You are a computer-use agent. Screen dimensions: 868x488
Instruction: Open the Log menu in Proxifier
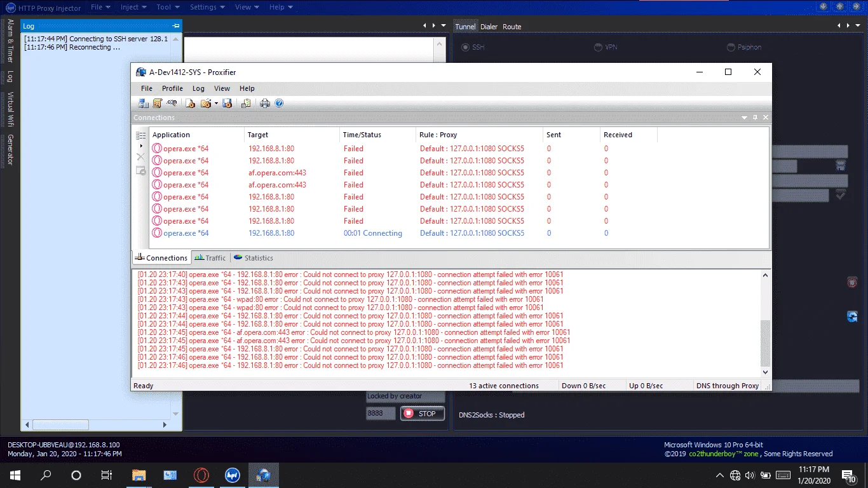[x=198, y=88]
